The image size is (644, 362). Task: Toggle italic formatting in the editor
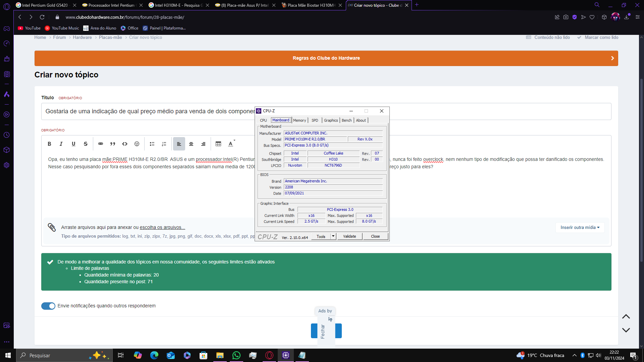coord(61,144)
